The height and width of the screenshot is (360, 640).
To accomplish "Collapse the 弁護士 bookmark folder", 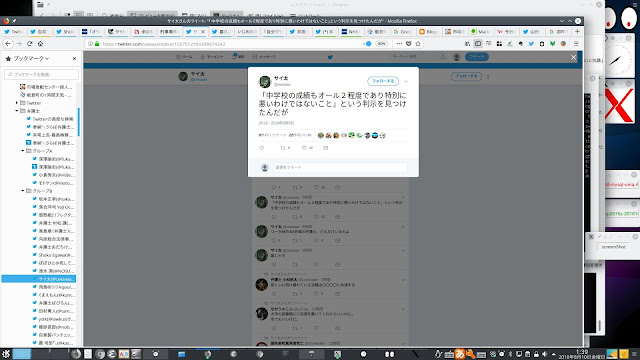I will point(17,111).
